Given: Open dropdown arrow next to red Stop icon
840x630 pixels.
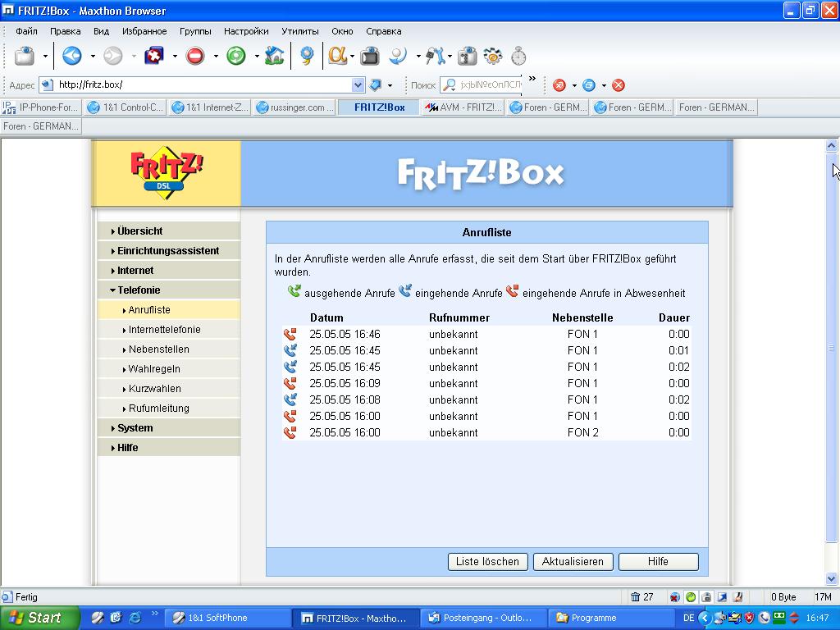Looking at the screenshot, I should (x=216, y=56).
